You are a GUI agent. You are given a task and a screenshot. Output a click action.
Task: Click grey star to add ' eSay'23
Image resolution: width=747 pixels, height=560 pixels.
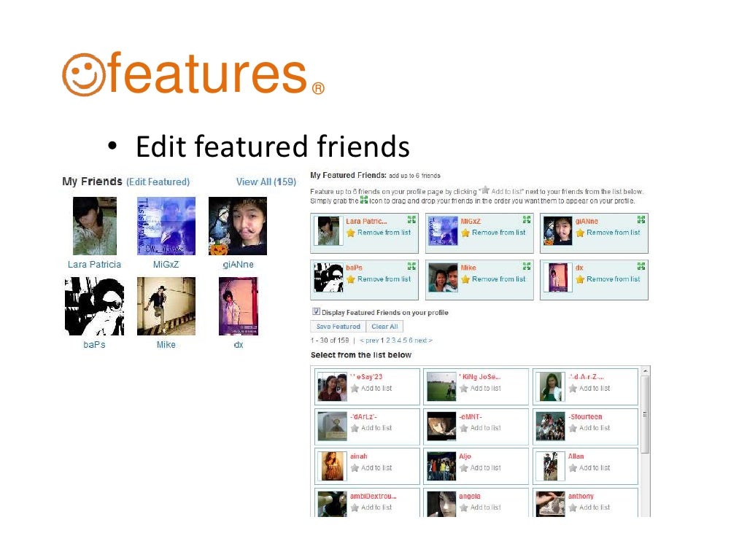(355, 389)
